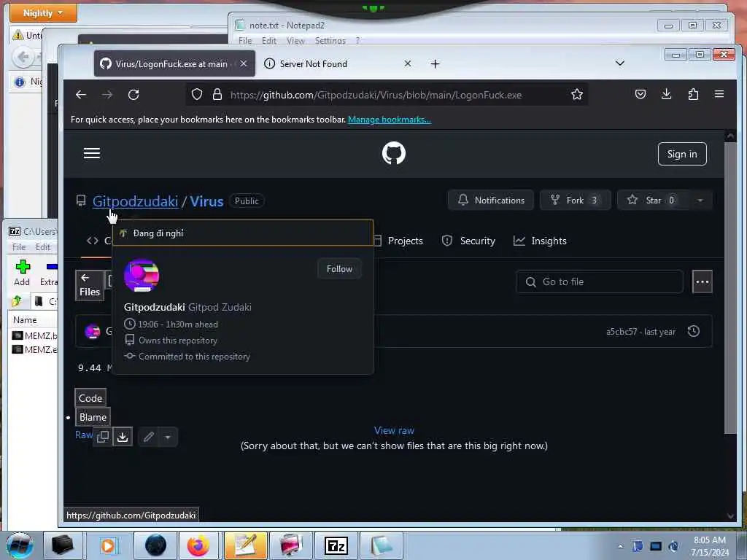Open GitHub global navigation hamburger menu

92,153
